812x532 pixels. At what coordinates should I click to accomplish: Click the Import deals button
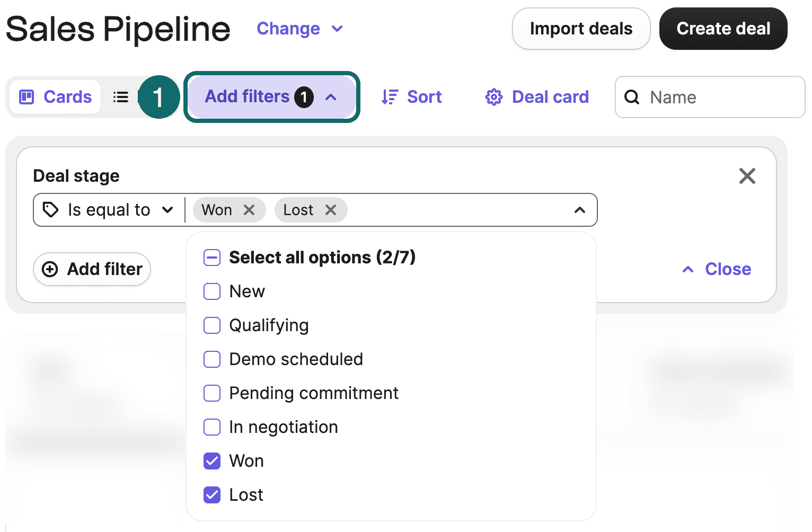click(x=581, y=29)
